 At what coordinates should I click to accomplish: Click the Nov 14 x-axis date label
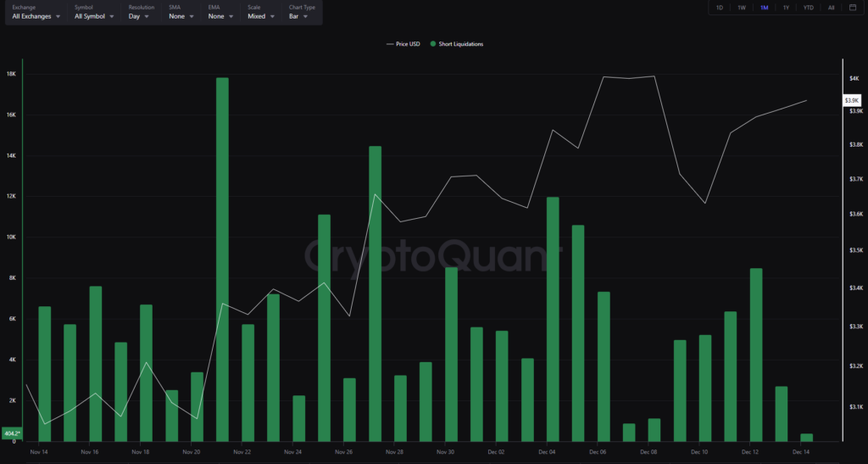point(39,452)
